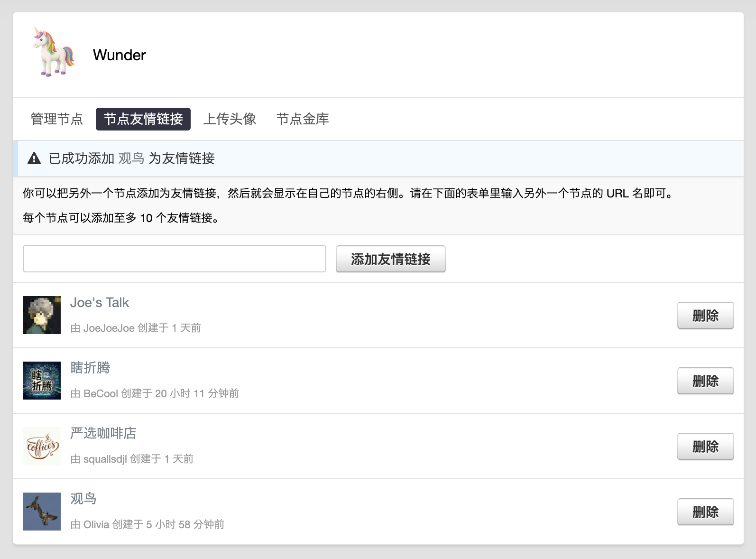Viewport: 756px width, 559px height.
Task: Open 瞎折腾 node avatar image
Action: [42, 381]
